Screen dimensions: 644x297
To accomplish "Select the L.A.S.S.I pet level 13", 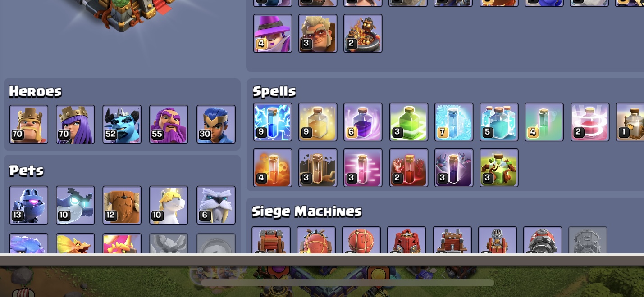I will (x=29, y=205).
